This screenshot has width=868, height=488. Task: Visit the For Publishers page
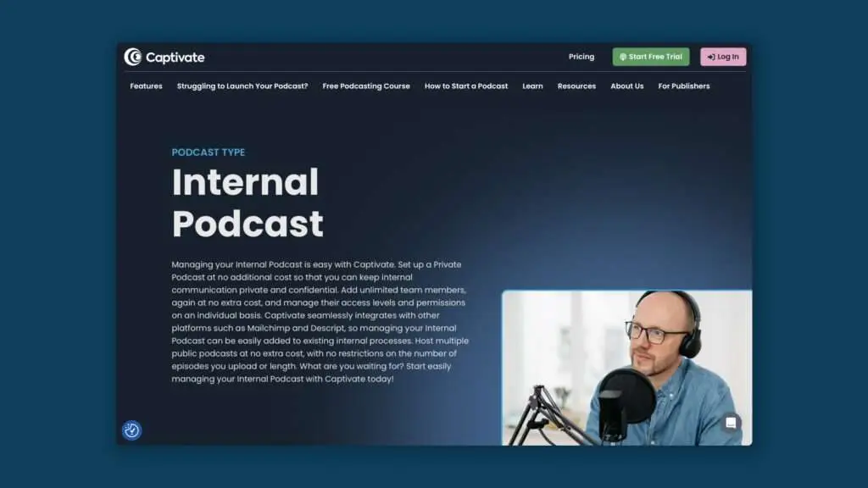pyautogui.click(x=684, y=86)
